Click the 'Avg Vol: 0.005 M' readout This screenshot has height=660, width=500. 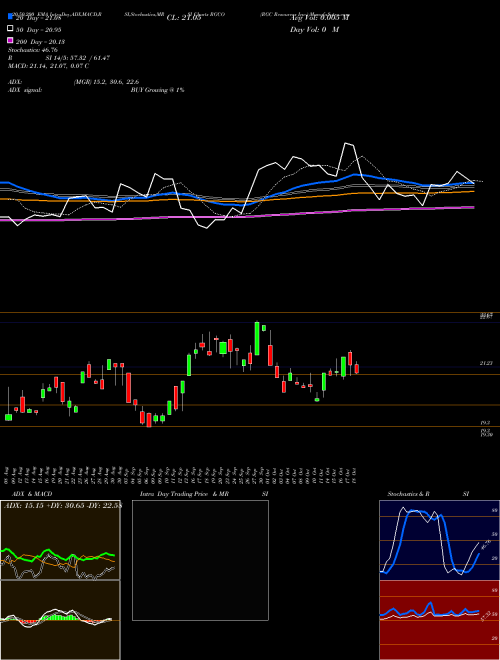[319, 18]
